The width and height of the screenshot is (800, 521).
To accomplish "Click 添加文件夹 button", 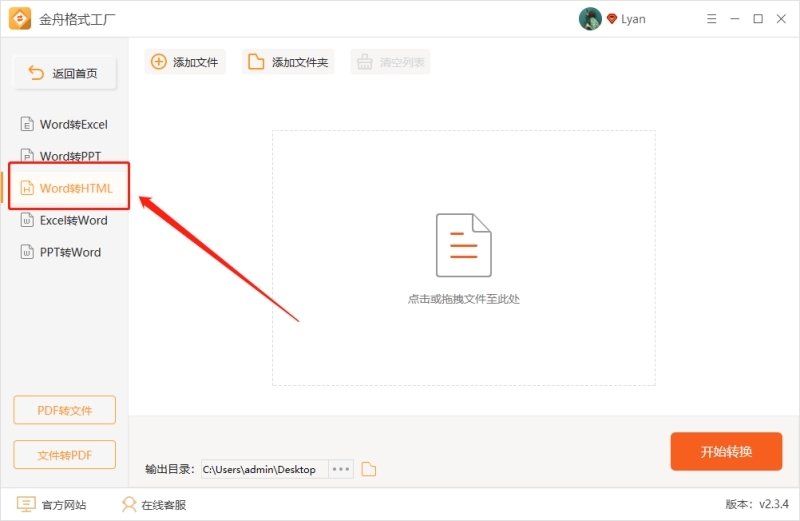I will coord(288,62).
